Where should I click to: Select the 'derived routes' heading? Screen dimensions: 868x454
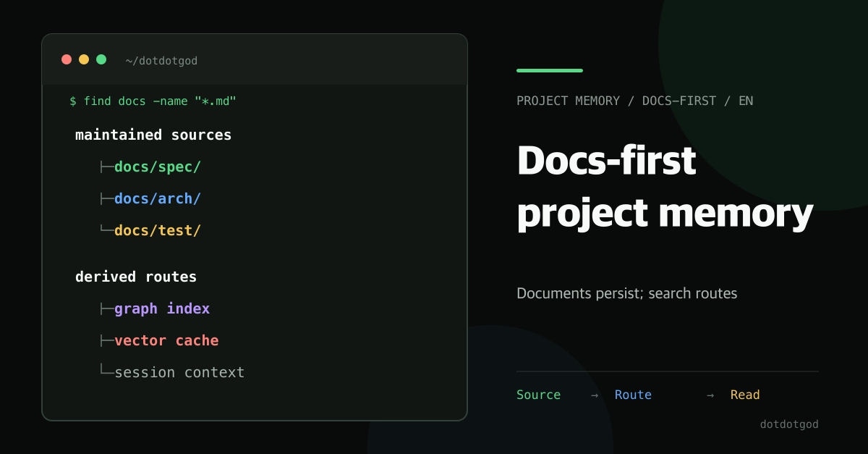(x=136, y=277)
